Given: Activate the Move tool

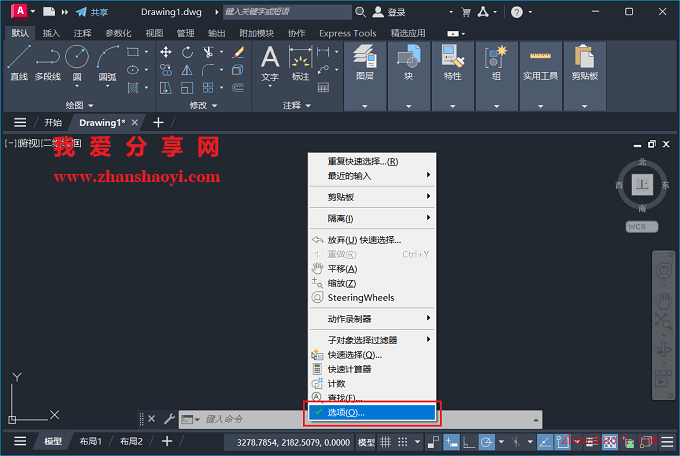Looking at the screenshot, I should 166,52.
